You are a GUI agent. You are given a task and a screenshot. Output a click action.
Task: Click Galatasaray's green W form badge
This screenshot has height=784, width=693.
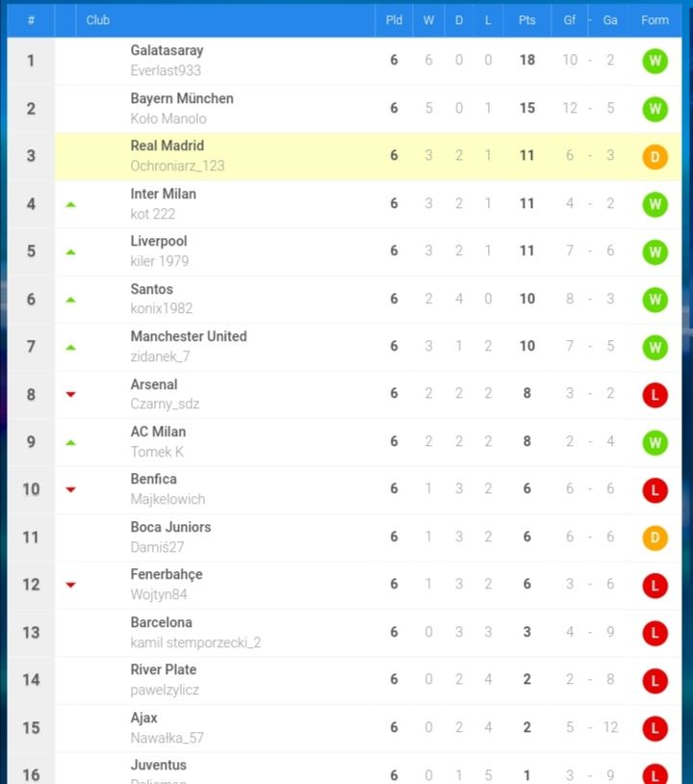[x=654, y=61]
